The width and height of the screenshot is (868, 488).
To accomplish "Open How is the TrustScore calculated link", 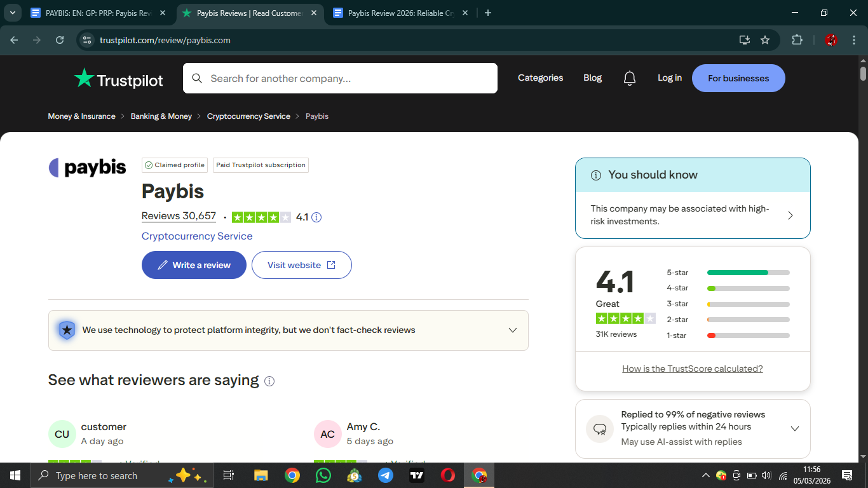I will point(692,369).
